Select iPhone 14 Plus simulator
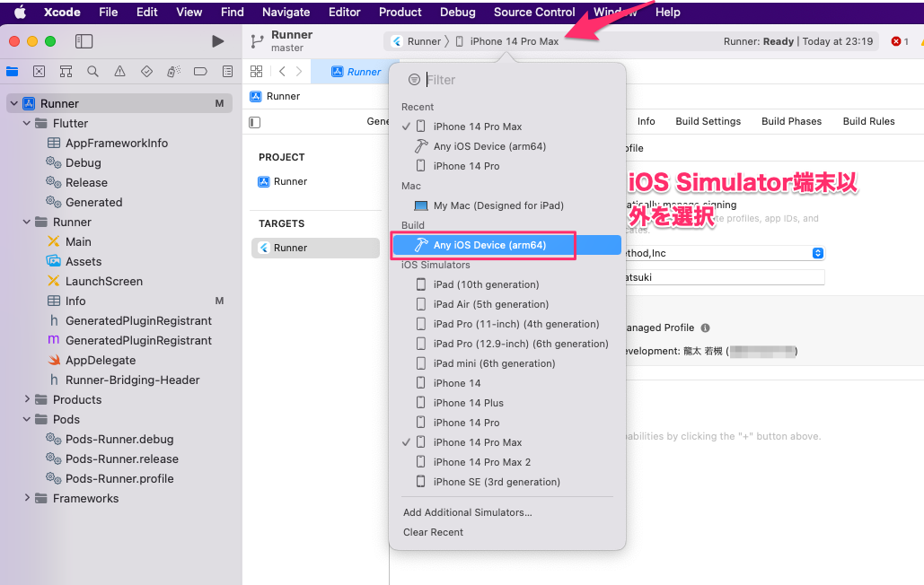This screenshot has height=585, width=924. click(x=506, y=403)
